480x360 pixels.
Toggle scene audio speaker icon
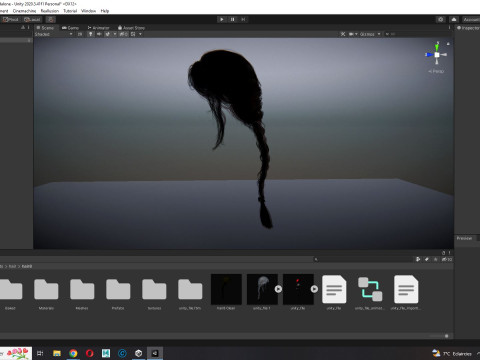99,34
